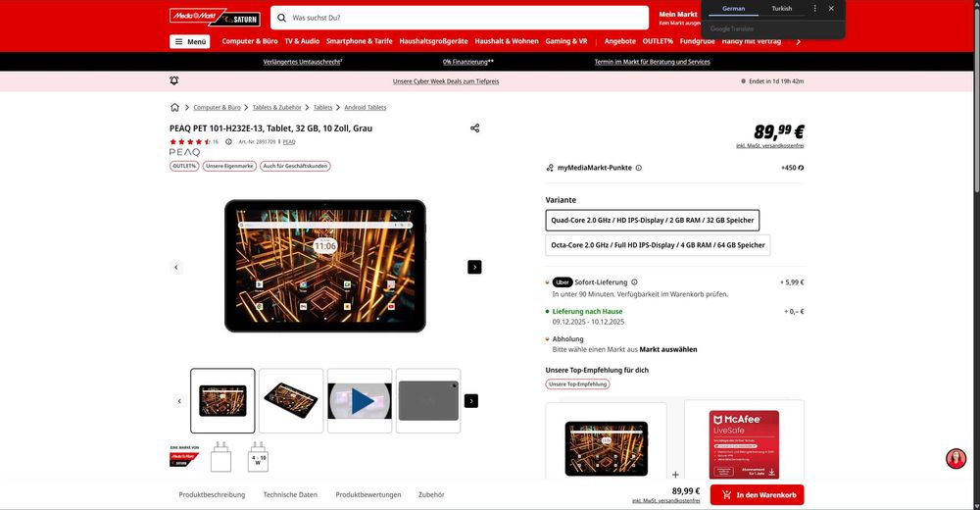The height and width of the screenshot is (510, 980).
Task: Click Auch für Geschäftskunden tag
Action: pos(295,167)
